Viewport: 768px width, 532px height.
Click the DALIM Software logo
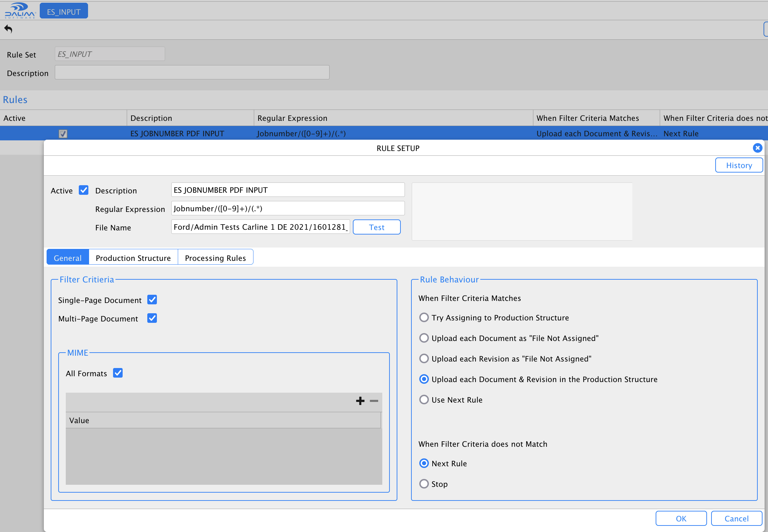pyautogui.click(x=20, y=11)
